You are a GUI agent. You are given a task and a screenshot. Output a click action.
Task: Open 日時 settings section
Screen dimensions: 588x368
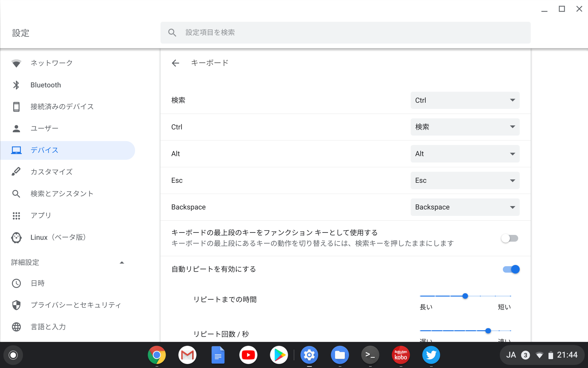pyautogui.click(x=67, y=283)
